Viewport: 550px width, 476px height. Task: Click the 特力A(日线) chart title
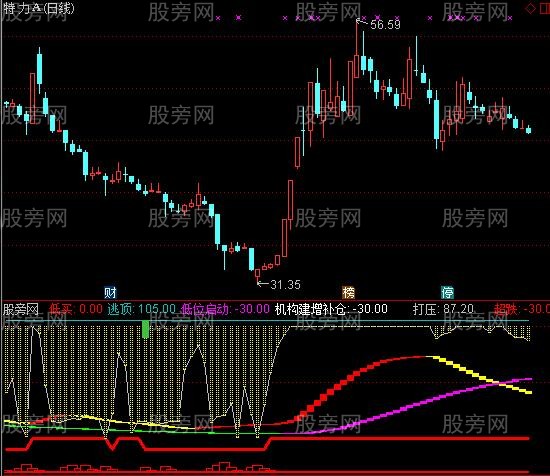click(x=38, y=8)
